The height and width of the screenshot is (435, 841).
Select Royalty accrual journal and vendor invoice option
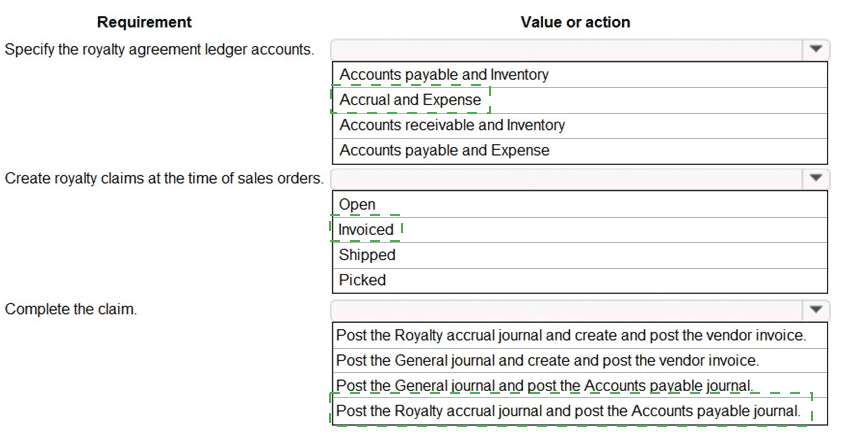click(x=570, y=335)
